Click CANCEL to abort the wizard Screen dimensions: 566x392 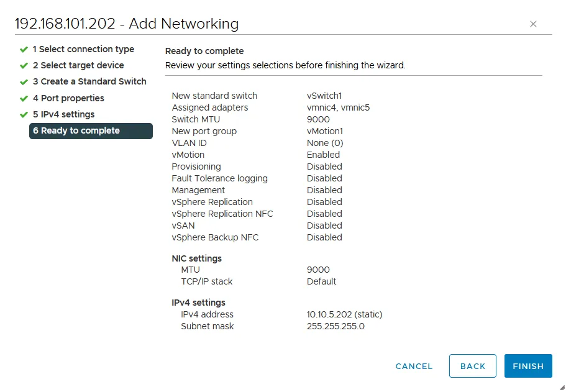coord(414,366)
